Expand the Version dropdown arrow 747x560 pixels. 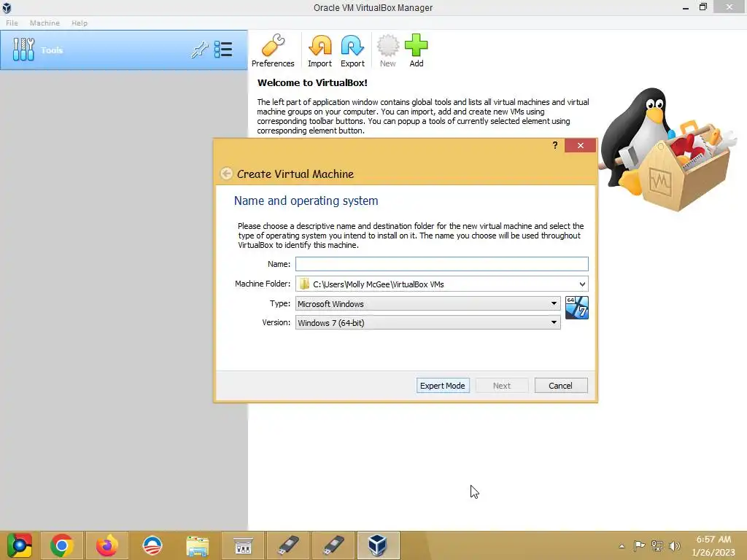click(x=554, y=322)
